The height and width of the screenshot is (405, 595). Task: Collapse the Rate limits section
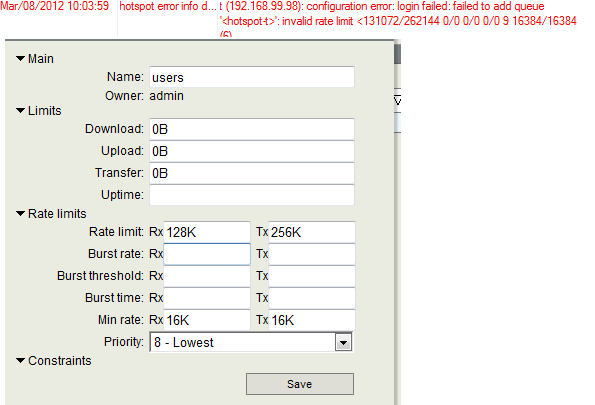[20, 214]
